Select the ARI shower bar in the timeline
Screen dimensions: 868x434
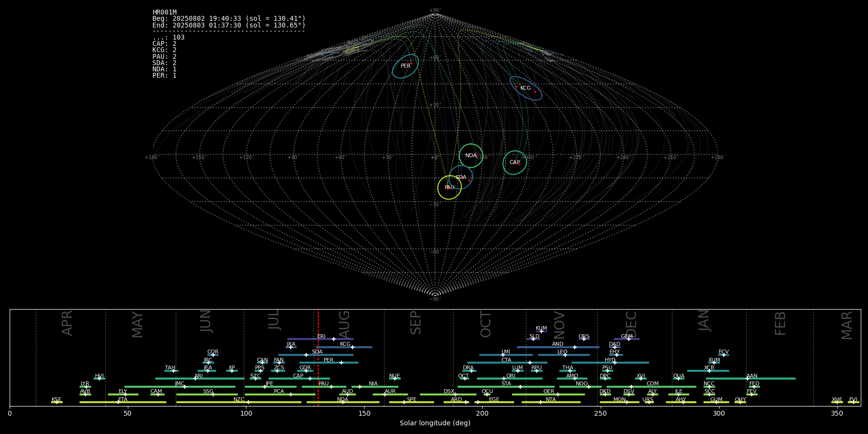tap(200, 379)
